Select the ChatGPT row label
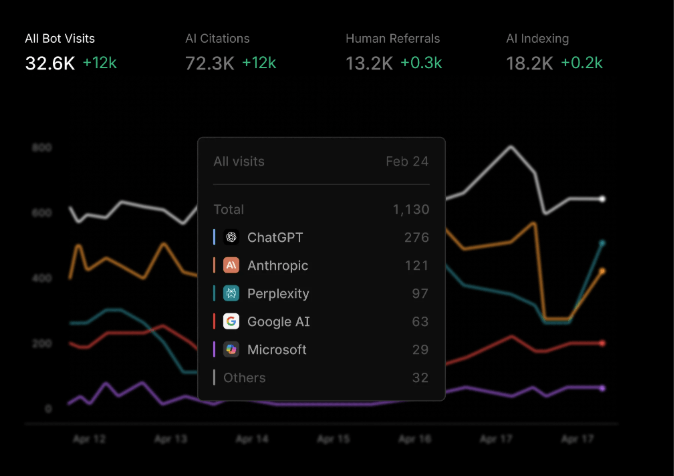Image resolution: width=674 pixels, height=476 pixels. [x=275, y=237]
